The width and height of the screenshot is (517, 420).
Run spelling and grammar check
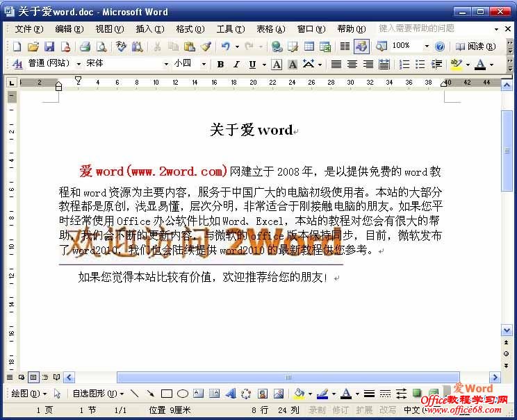point(121,47)
